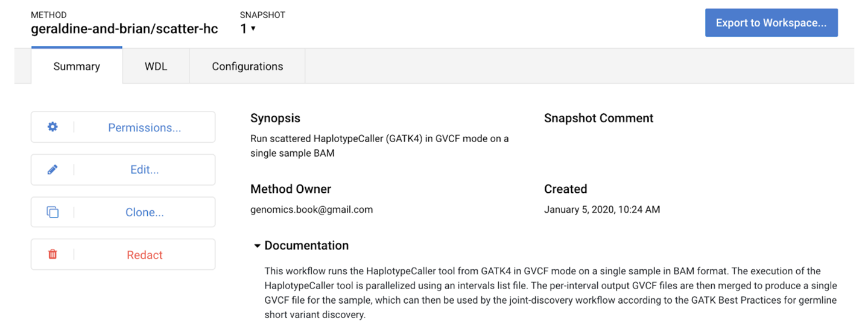Click the Documentation heading text
Image resolution: width=868 pixels, height=332 pixels.
[x=306, y=246]
